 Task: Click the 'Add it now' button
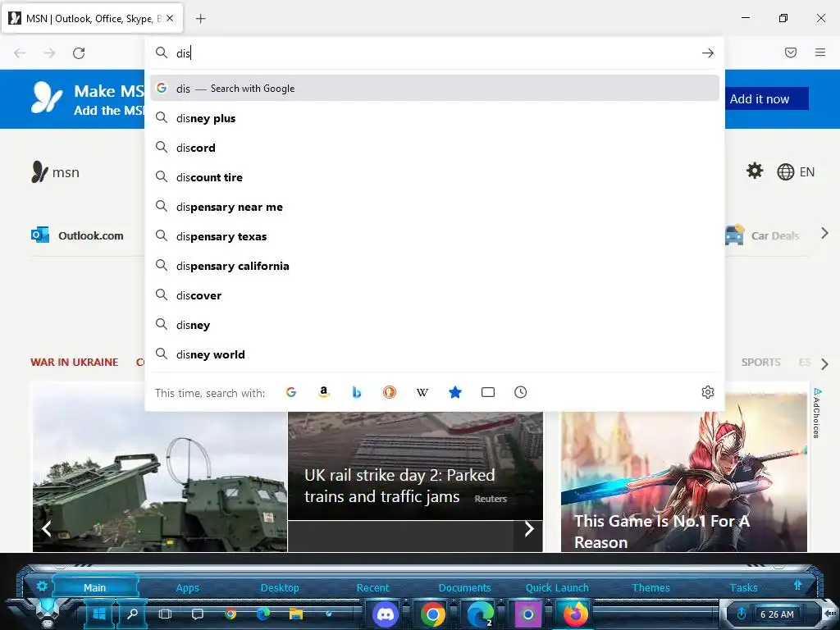click(766, 98)
